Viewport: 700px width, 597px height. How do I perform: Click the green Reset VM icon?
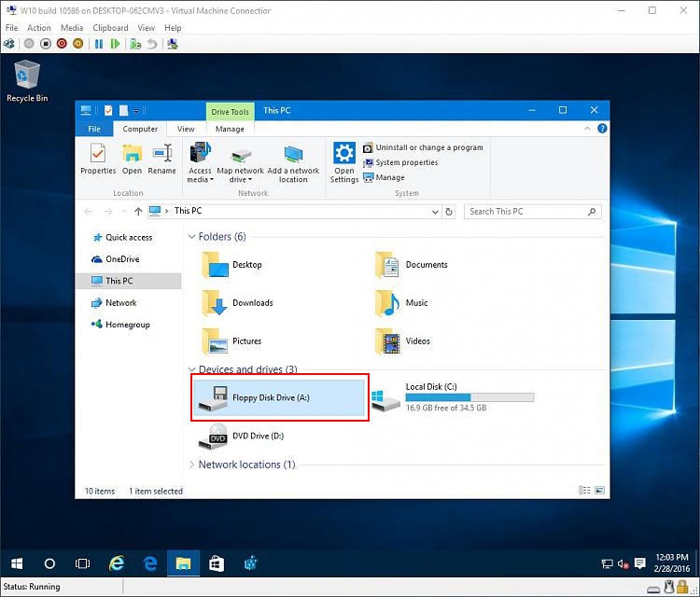pos(115,44)
